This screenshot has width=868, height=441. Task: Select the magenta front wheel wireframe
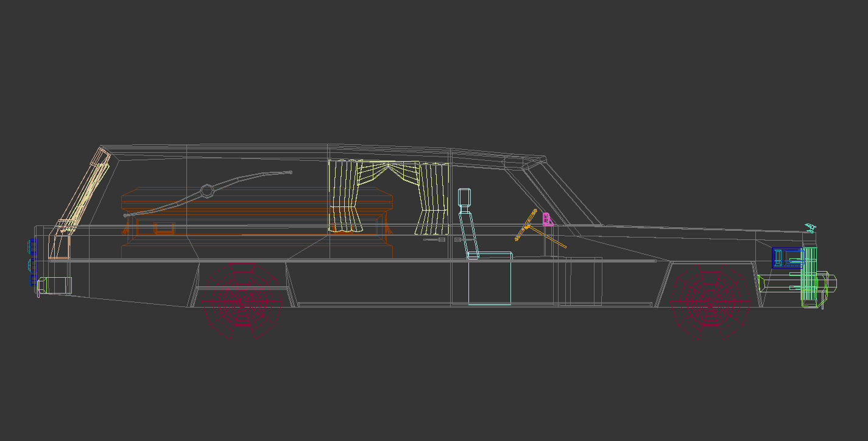pos(710,302)
